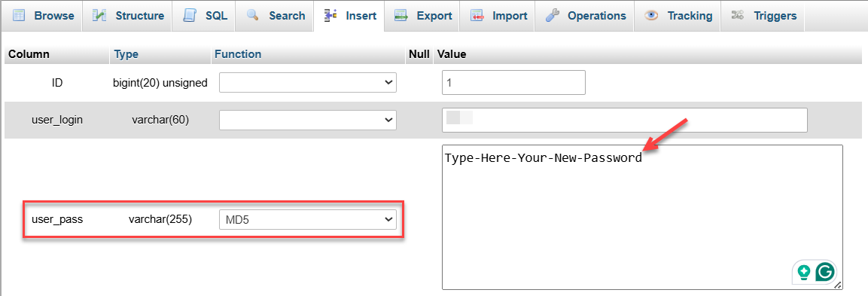868x296 pixels.
Task: Click the Function column header link
Action: point(238,54)
